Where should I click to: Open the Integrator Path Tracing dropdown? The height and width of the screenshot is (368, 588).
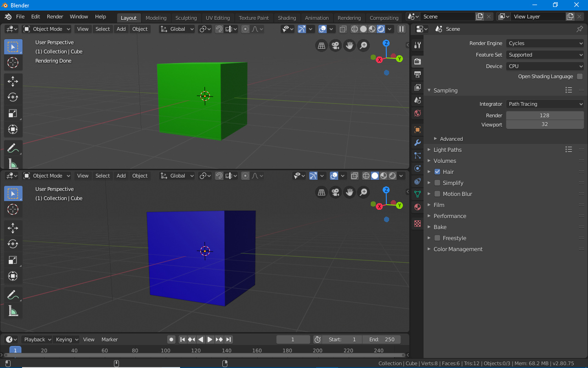(545, 104)
